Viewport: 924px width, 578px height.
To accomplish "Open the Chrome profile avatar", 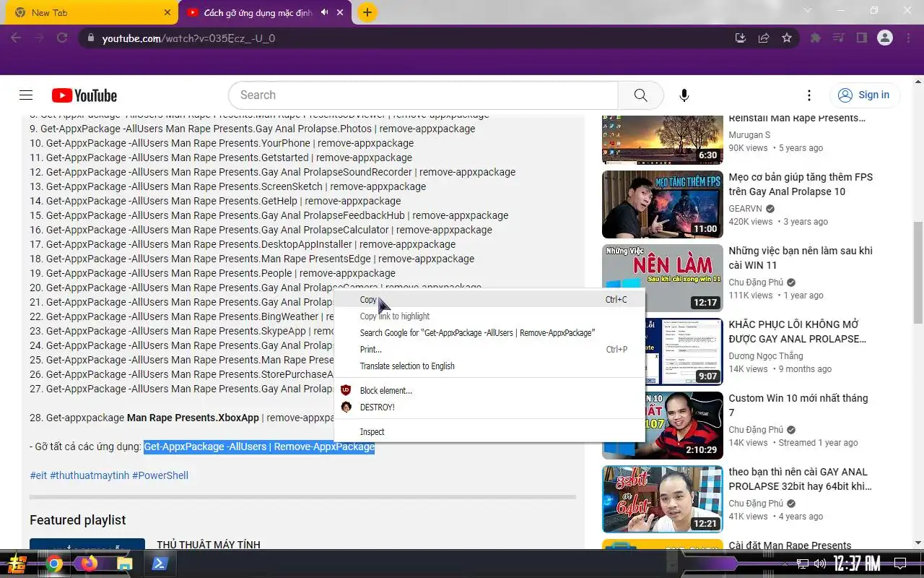I will (885, 38).
